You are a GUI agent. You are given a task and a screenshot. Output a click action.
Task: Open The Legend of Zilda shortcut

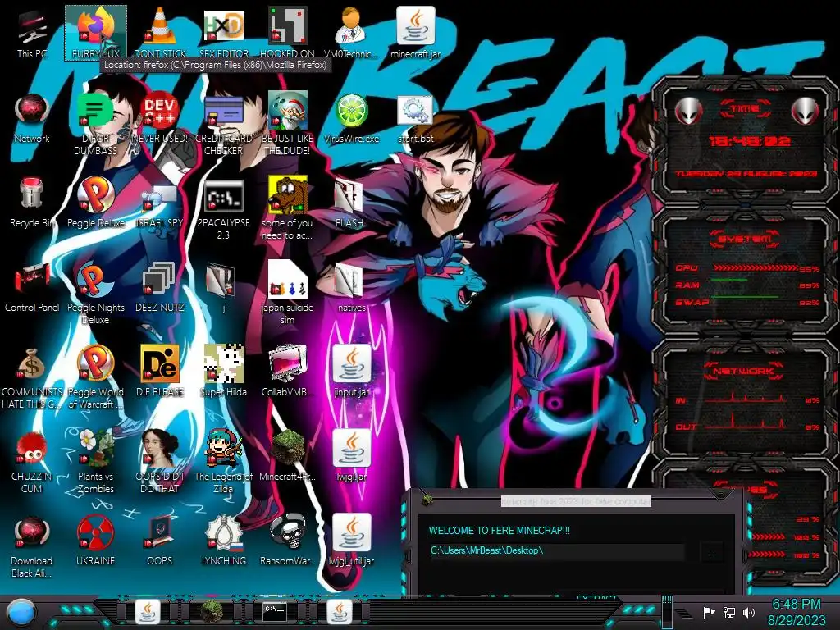[x=224, y=463]
